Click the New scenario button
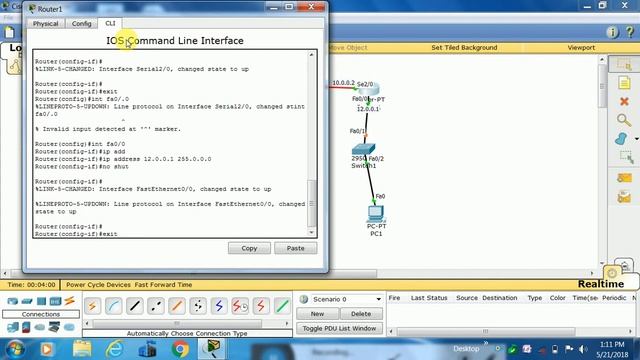Viewport: 640px width, 360px height. [x=317, y=314]
